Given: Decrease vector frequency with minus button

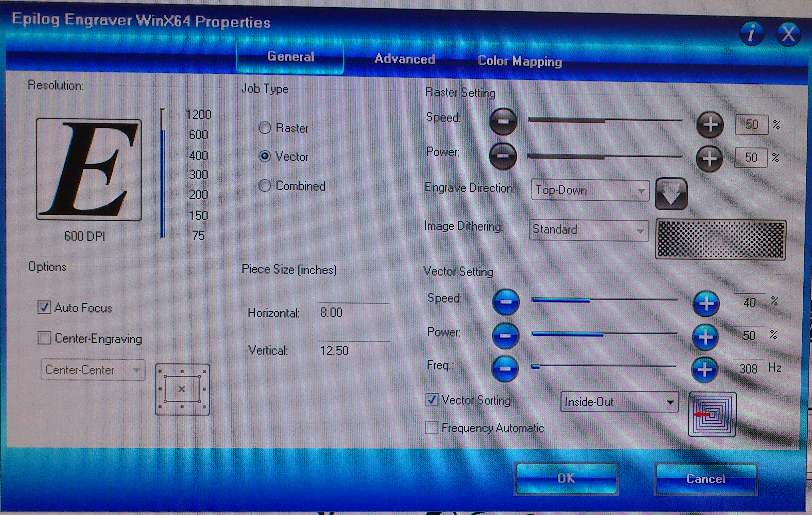Looking at the screenshot, I should [504, 368].
